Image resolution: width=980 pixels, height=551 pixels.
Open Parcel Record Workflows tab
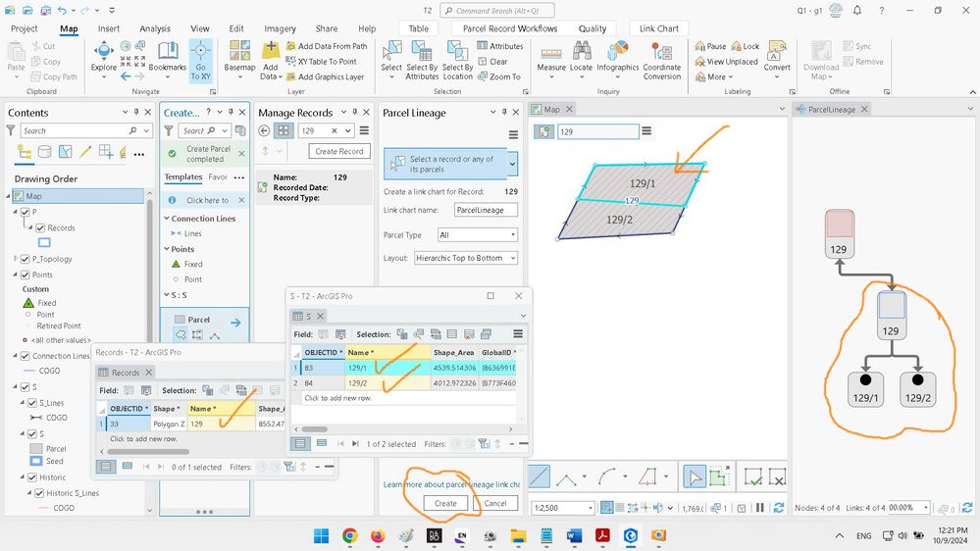coord(510,28)
